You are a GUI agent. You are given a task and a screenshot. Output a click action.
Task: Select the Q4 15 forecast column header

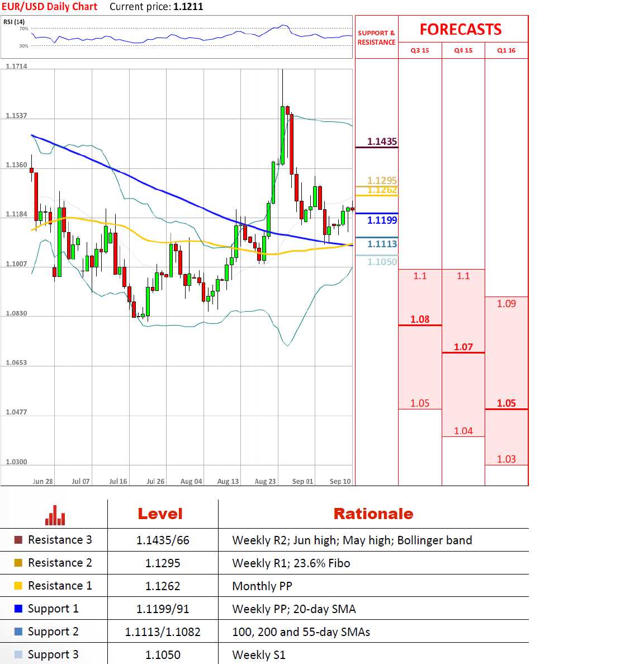click(x=463, y=50)
